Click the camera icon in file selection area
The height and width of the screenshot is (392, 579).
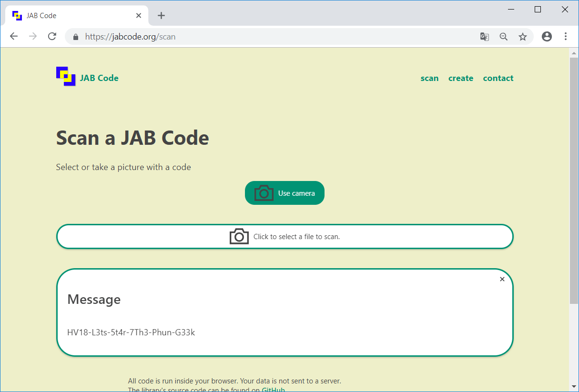click(x=239, y=236)
